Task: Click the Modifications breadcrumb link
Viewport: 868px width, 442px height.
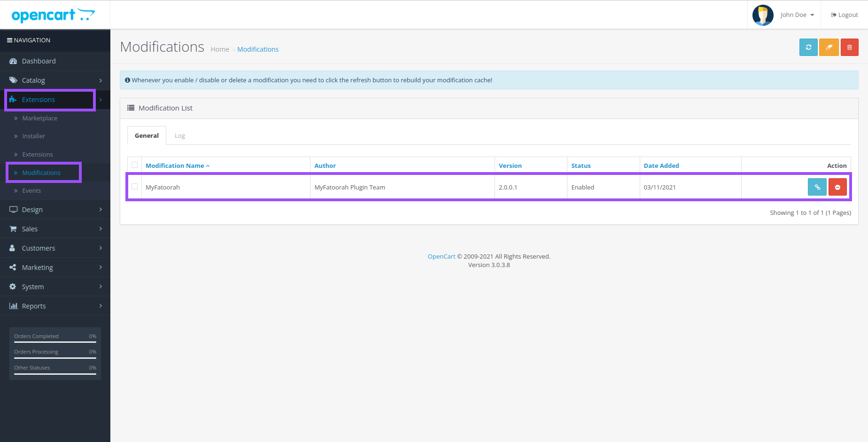Action: [x=258, y=49]
